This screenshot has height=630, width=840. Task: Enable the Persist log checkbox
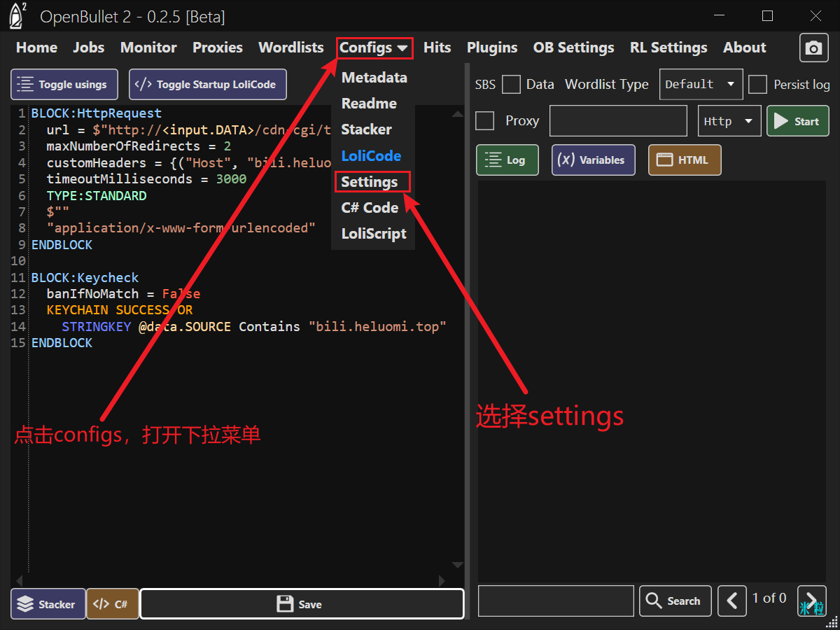pyautogui.click(x=757, y=85)
